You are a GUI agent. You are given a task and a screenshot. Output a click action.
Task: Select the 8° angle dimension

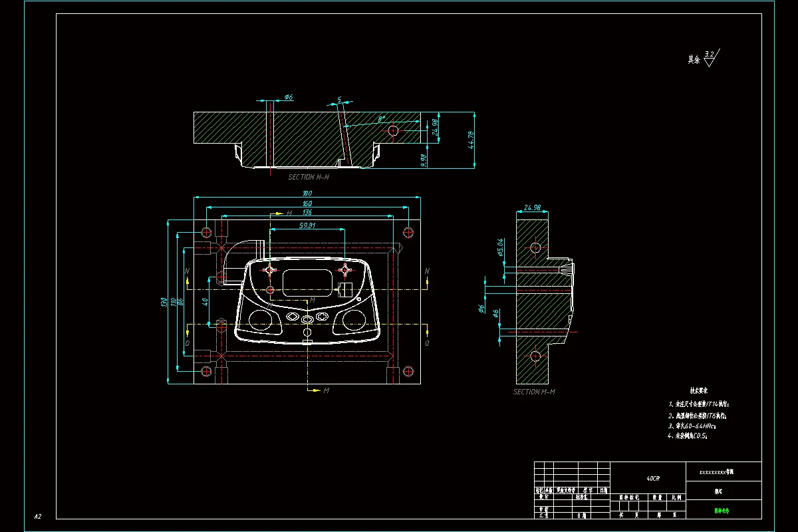tap(381, 119)
